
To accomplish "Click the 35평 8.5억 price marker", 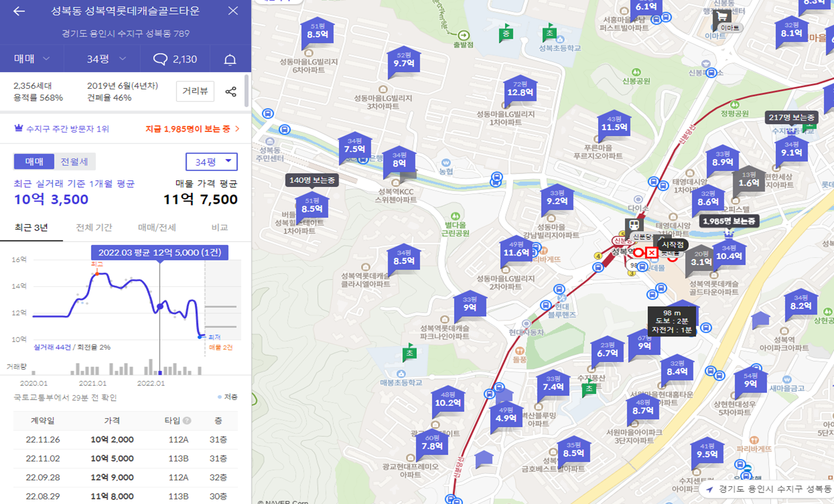I will coord(573,452).
